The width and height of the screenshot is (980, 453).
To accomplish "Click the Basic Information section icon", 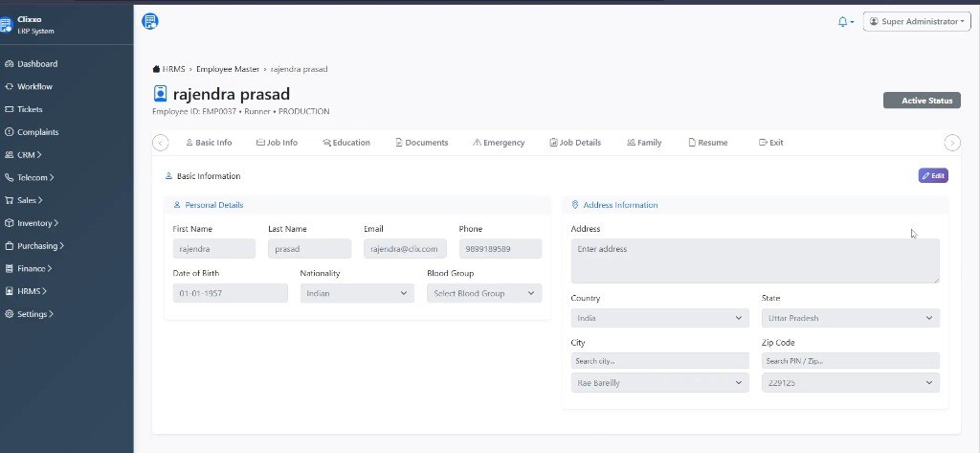I will point(168,176).
